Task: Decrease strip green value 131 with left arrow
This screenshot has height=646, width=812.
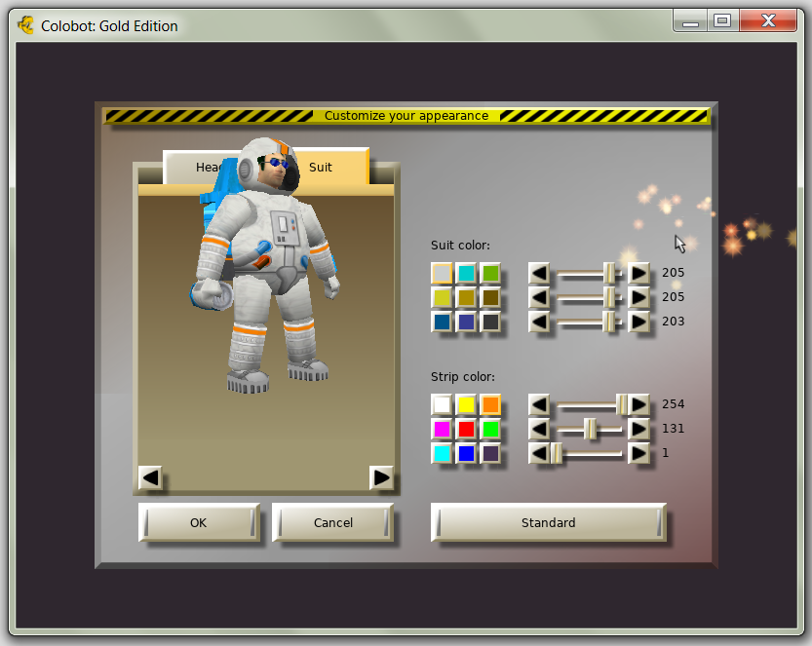Action: (x=539, y=429)
